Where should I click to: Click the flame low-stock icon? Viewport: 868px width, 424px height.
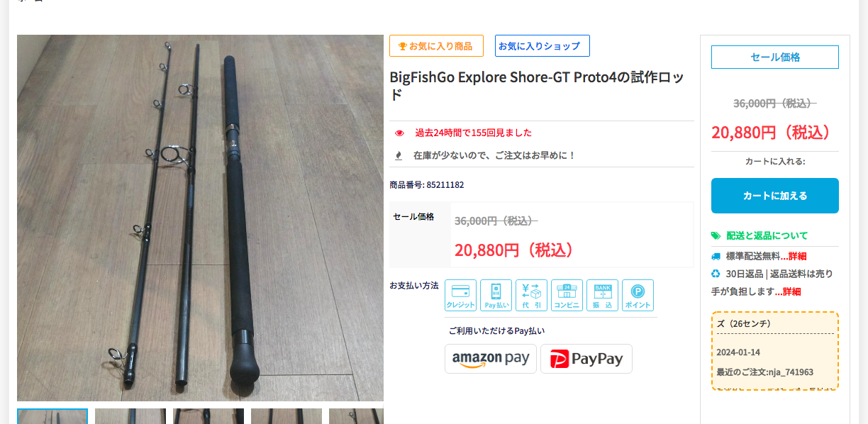[x=399, y=155]
